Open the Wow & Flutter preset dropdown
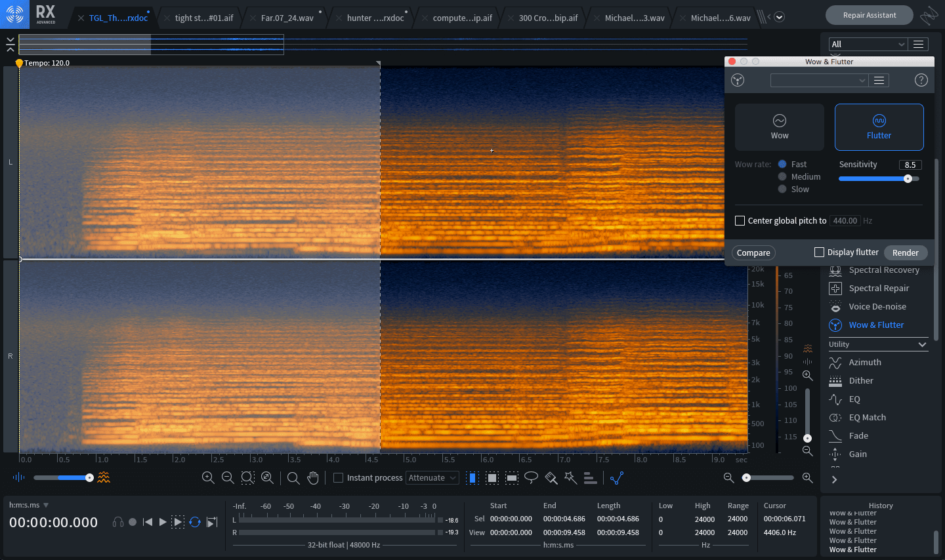Image resolution: width=945 pixels, height=560 pixels. (x=819, y=80)
